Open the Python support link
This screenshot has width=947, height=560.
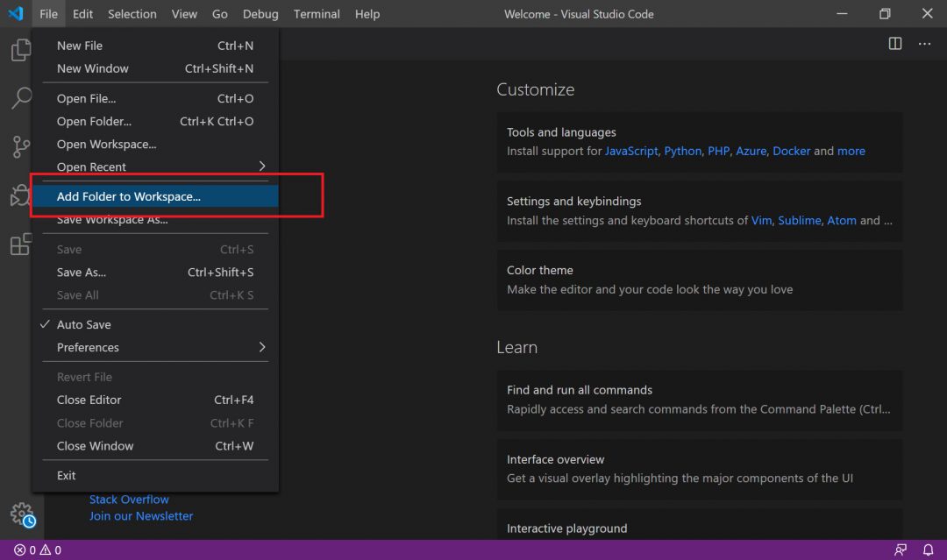(x=682, y=151)
